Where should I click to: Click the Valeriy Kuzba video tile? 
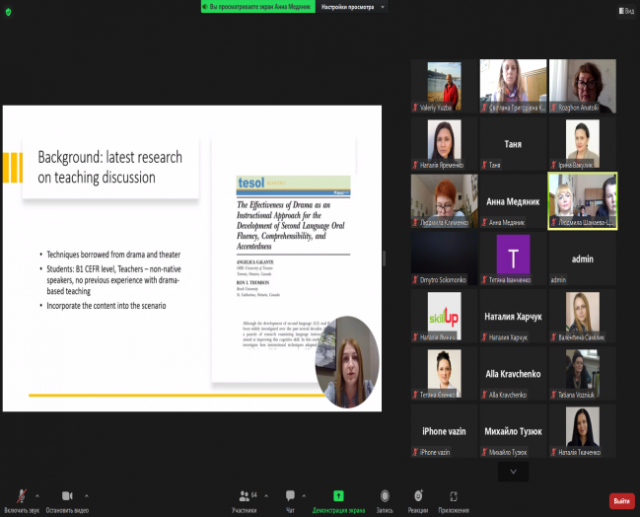point(444,86)
